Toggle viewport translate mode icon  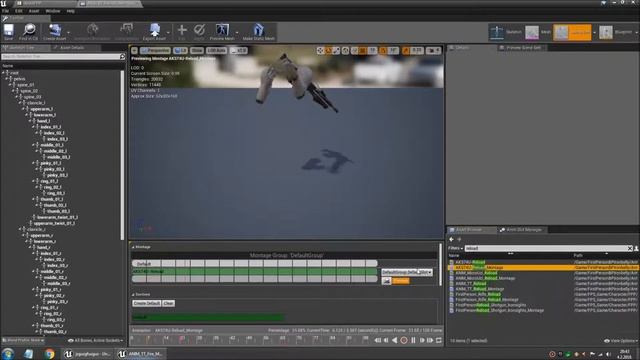(320, 51)
